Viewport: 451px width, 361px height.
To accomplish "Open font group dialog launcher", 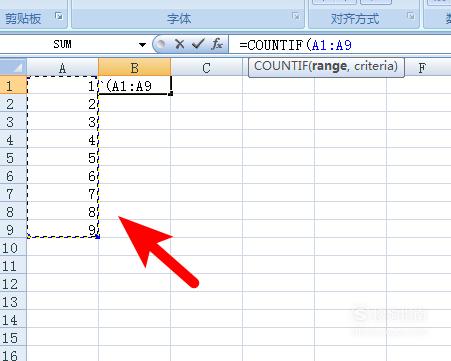I will click(296, 16).
